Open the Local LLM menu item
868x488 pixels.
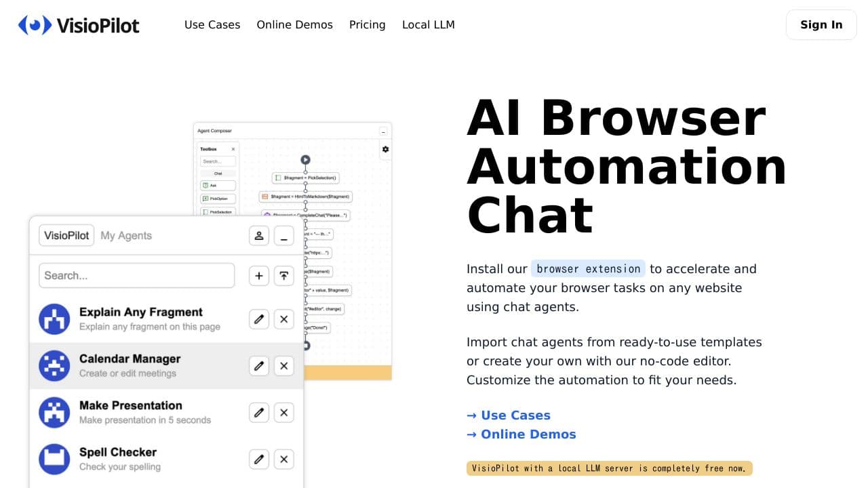point(429,25)
